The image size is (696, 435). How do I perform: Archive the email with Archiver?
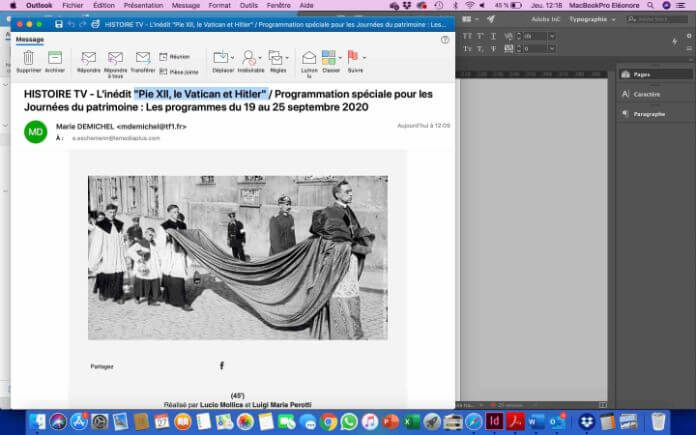click(x=55, y=58)
